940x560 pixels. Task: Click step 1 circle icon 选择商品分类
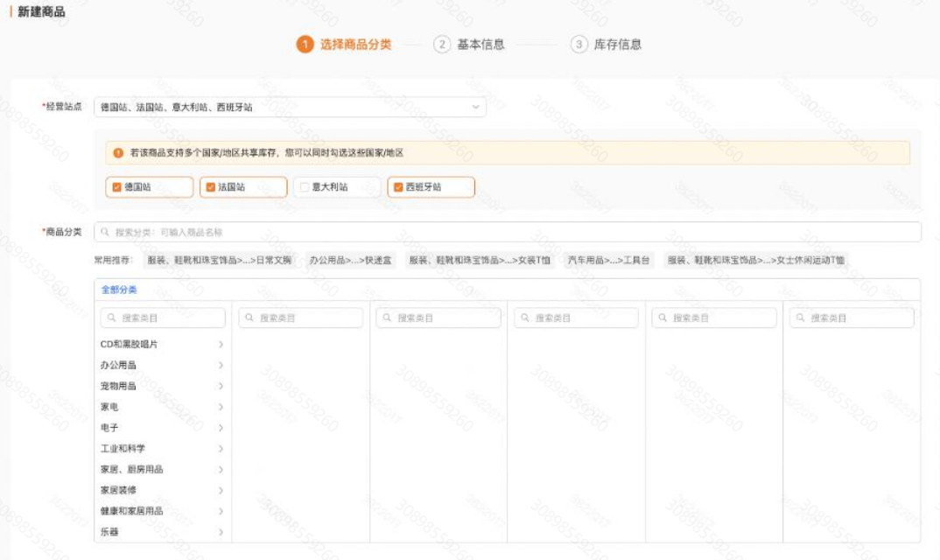click(305, 45)
